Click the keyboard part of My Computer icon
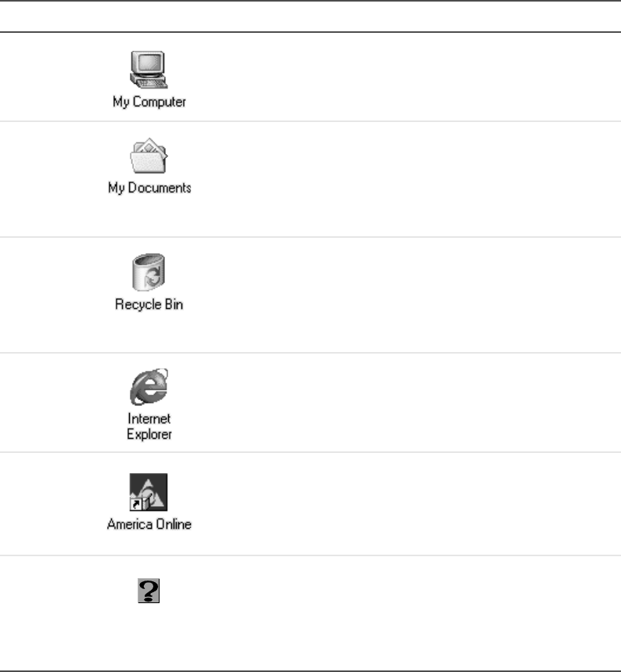The image size is (621, 672). [x=151, y=83]
